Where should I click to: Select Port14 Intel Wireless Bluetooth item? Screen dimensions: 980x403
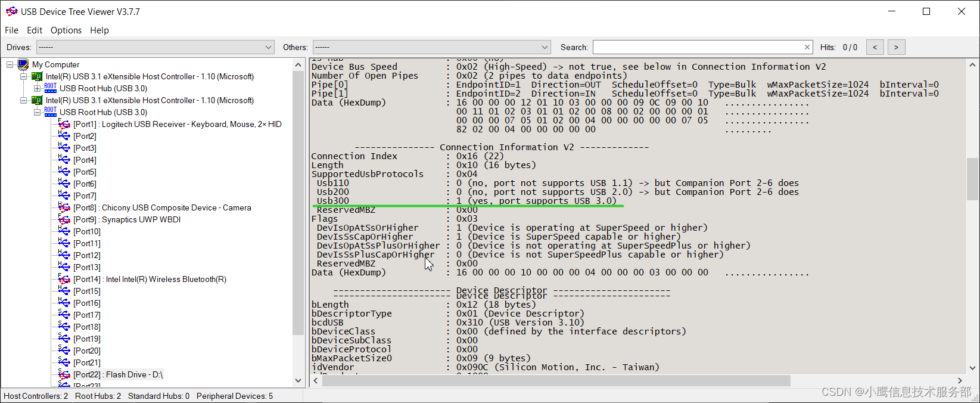pyautogui.click(x=150, y=279)
